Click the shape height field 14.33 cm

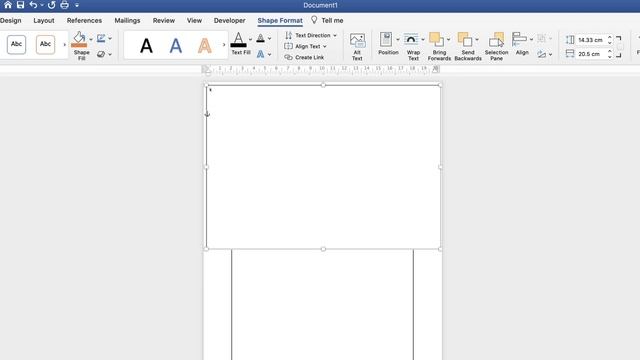coord(590,40)
